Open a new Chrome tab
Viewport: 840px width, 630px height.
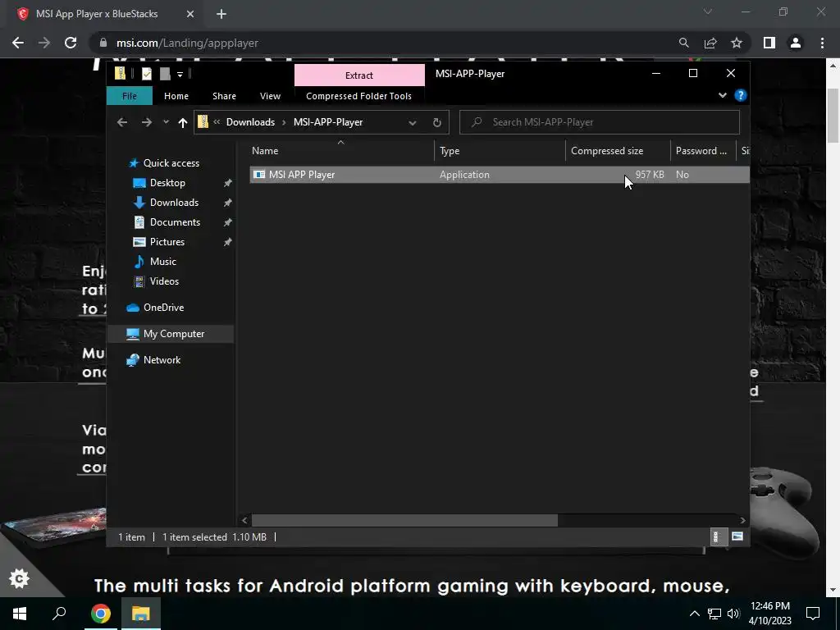pyautogui.click(x=221, y=14)
